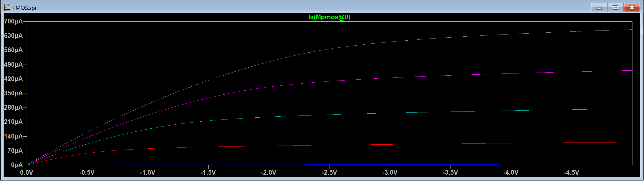Minimize the PMOS.spi plot window
This screenshot has width=644, height=181.
tap(599, 8)
